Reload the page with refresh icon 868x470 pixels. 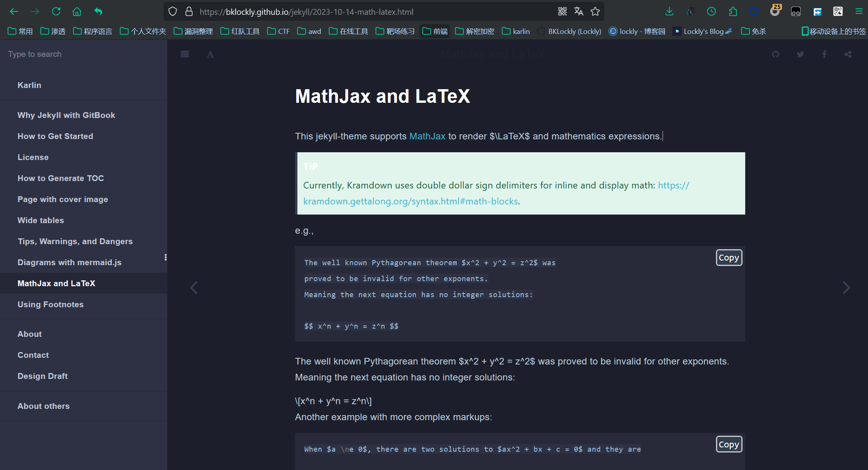[x=56, y=12]
